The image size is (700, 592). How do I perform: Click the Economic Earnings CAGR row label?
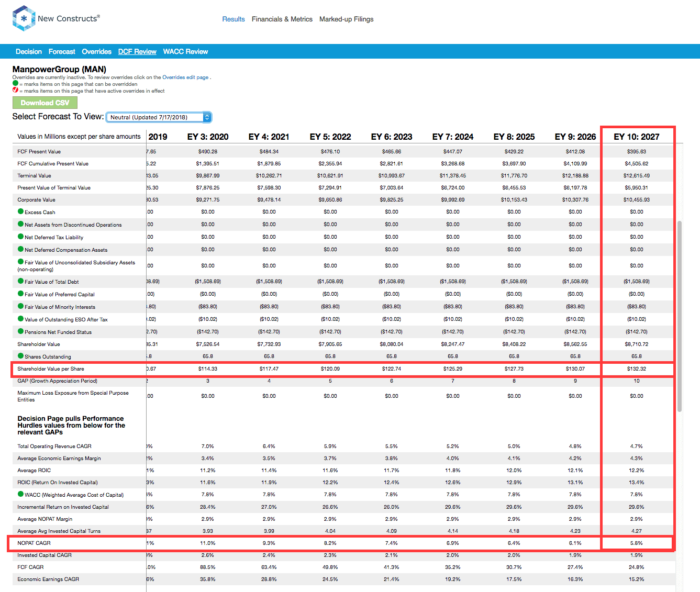pos(48,579)
